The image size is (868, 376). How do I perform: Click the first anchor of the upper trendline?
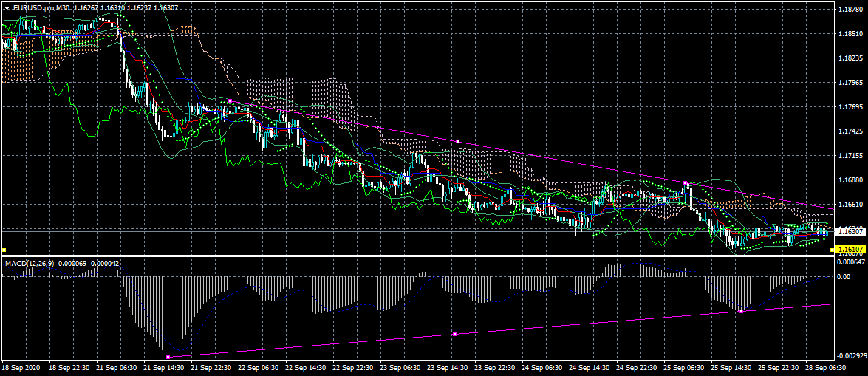230,100
